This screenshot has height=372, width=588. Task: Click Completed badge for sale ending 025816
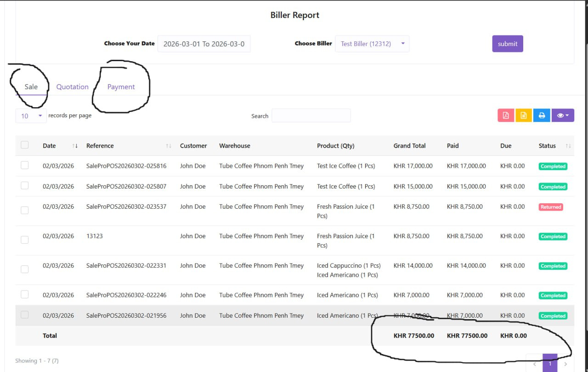(553, 166)
